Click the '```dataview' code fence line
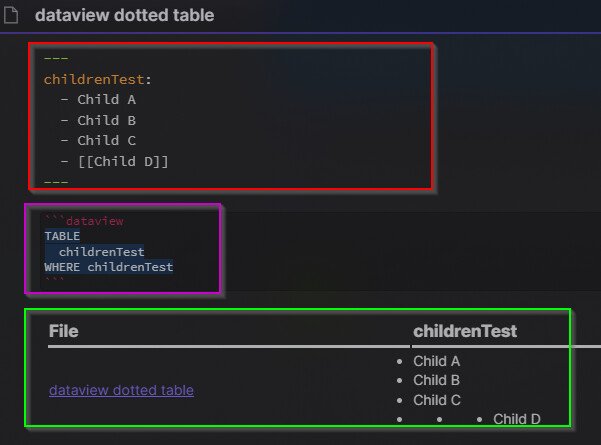 pos(84,221)
